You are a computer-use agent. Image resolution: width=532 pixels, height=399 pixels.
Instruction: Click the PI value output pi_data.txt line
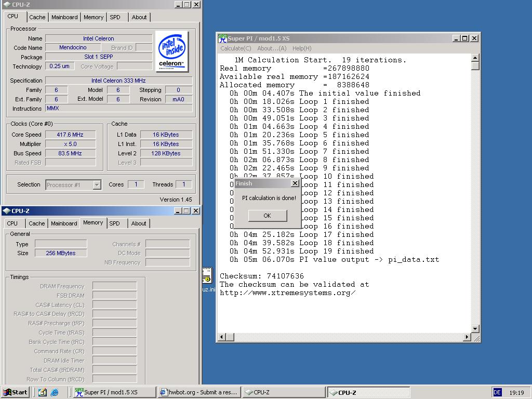coord(334,260)
